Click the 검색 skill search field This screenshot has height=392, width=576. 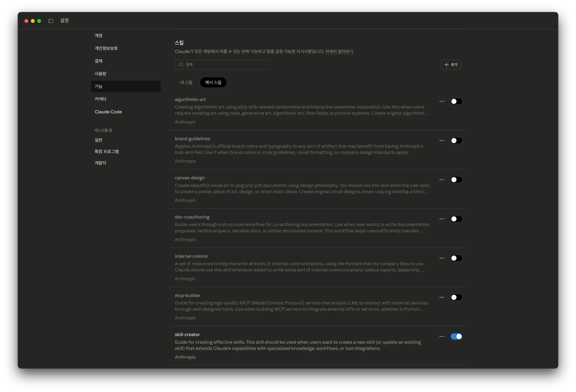(x=222, y=65)
